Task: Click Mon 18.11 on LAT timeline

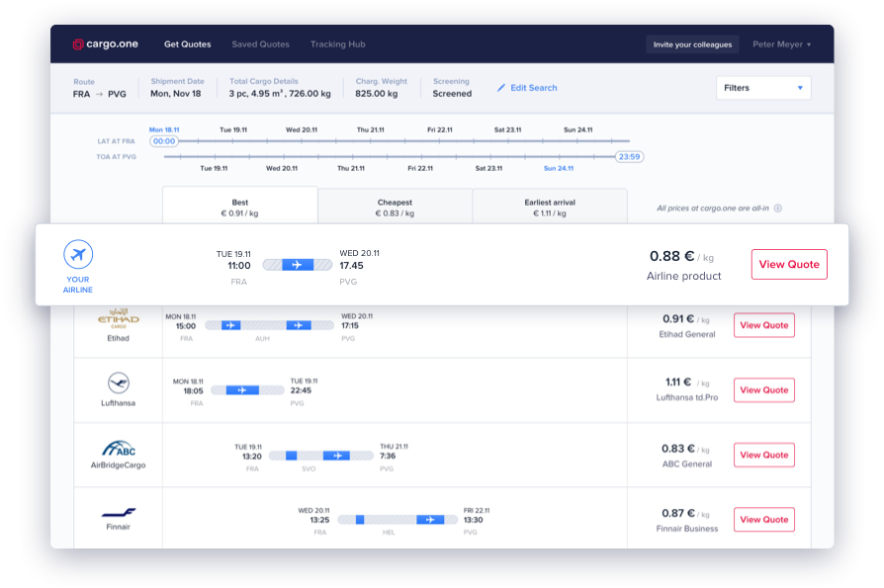Action: (164, 129)
